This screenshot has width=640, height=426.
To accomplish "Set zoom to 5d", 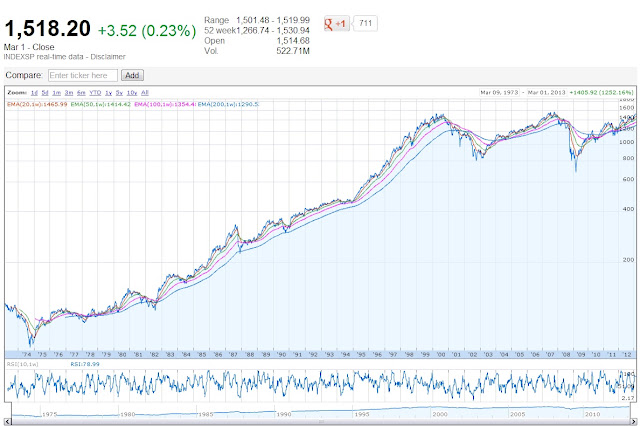I will [x=45, y=93].
